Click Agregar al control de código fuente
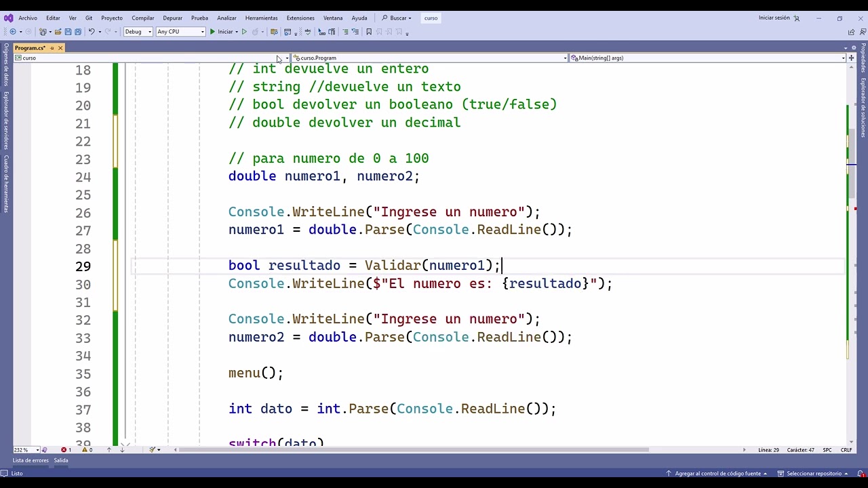 pos(717,474)
